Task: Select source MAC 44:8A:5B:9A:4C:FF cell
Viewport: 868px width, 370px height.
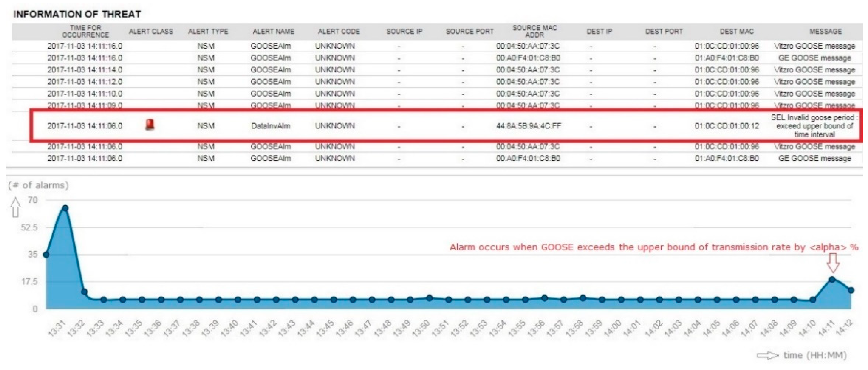Action: pyautogui.click(x=528, y=126)
